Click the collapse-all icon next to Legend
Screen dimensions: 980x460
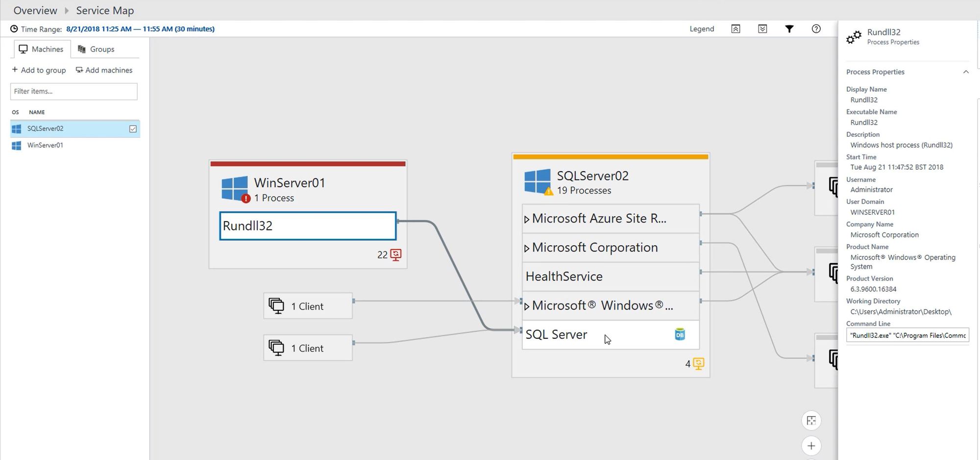735,29
